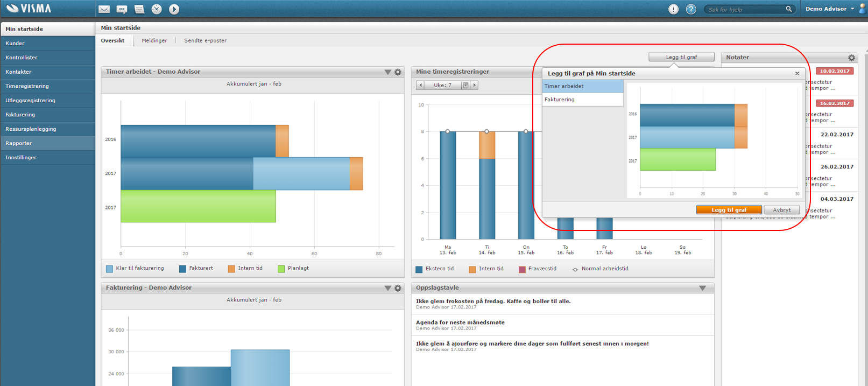Open the week calendar picker icon

[x=466, y=85]
